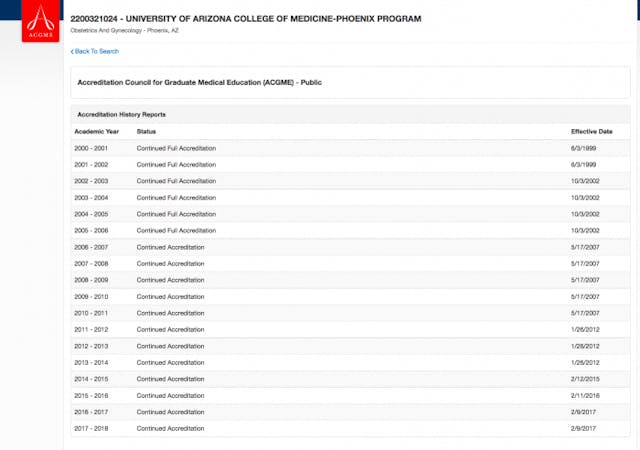
Task: Click the Effective Date column header
Action: coord(592,131)
